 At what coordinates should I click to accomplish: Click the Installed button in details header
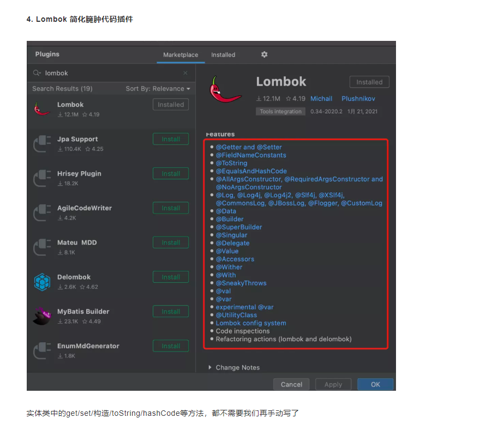pos(369,82)
